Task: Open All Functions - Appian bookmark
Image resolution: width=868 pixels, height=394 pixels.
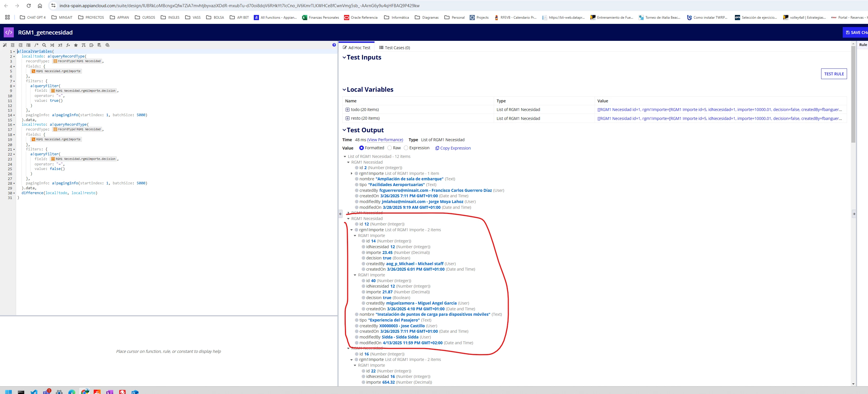Action: (275, 17)
